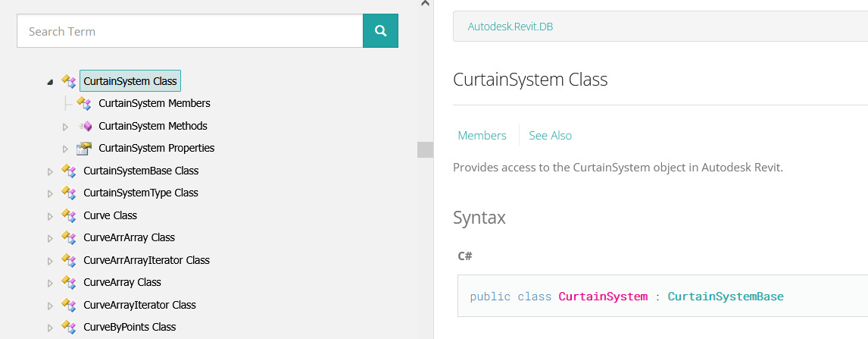Click the CurveArray Class icon
Image resolution: width=868 pixels, height=339 pixels.
[x=69, y=282]
